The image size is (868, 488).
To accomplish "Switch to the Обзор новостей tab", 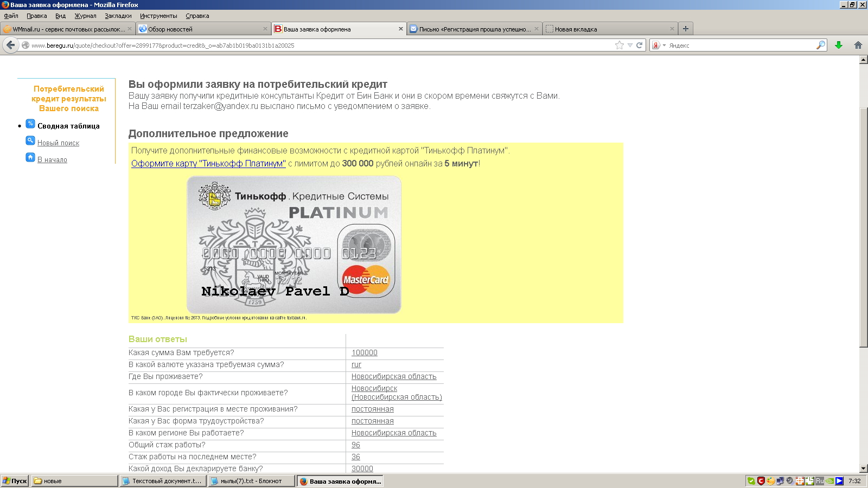I will (x=203, y=29).
